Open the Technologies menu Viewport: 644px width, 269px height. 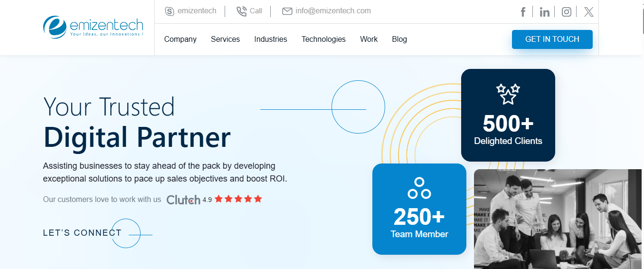pos(324,39)
